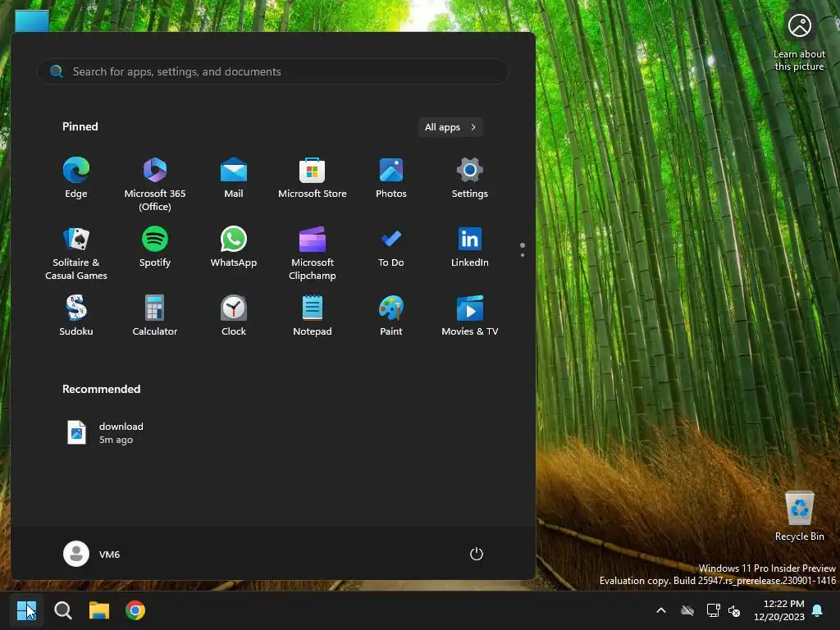Screen dimensions: 840x630
Task: Launch Microsoft 365 (Office)
Action: pos(155,184)
